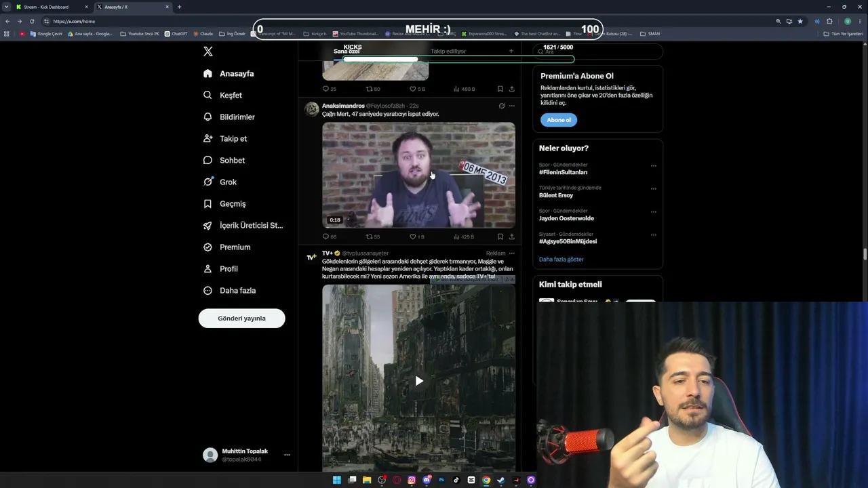Open Chrome extensions puzzle icon
The image size is (868, 488).
coord(829,21)
